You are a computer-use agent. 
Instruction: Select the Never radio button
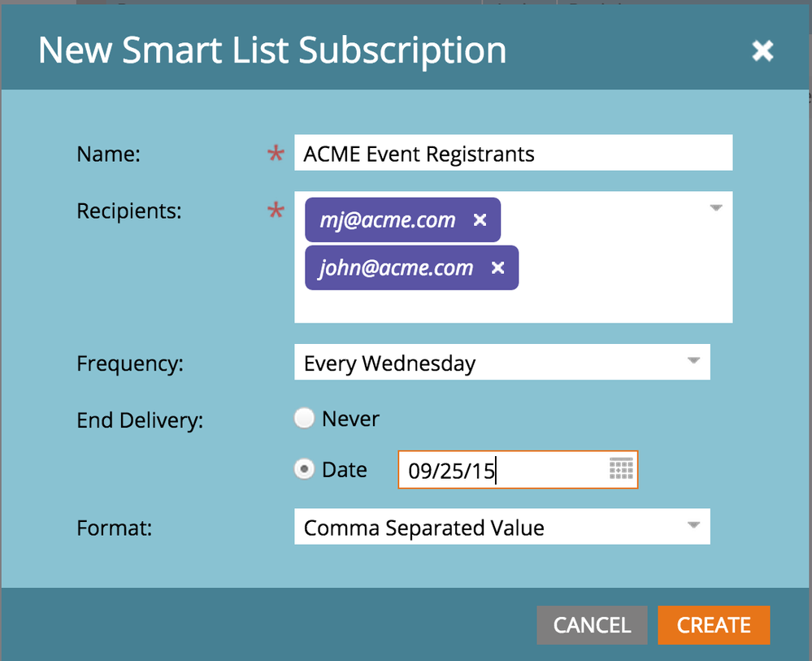pyautogui.click(x=304, y=419)
